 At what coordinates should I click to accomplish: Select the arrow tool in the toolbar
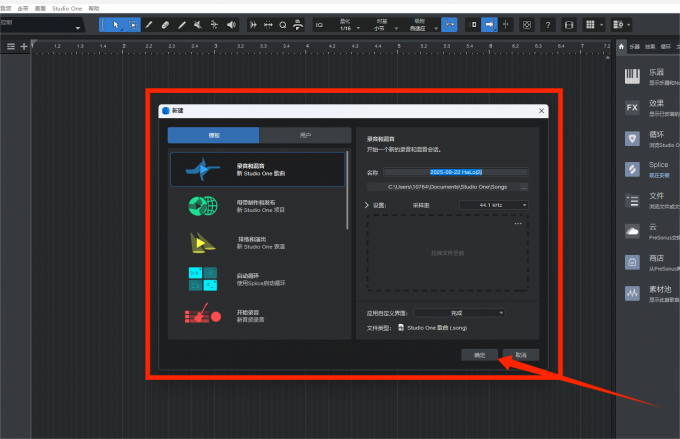point(116,24)
